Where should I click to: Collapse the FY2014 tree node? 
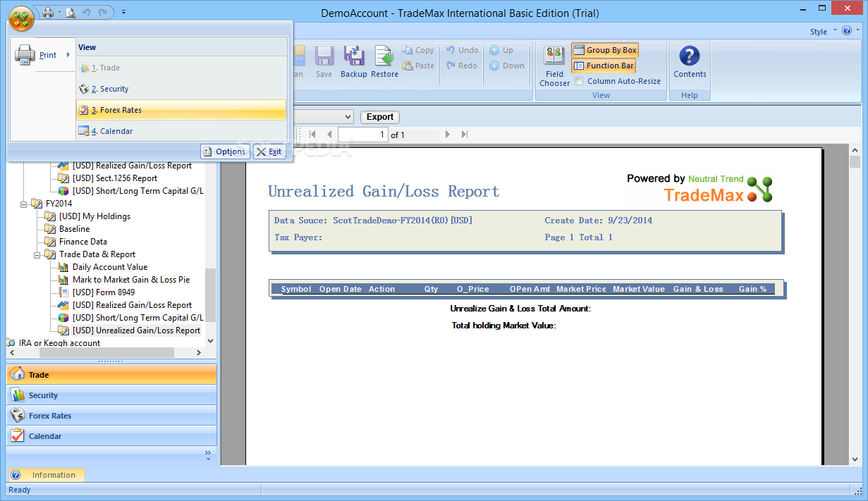(x=23, y=204)
